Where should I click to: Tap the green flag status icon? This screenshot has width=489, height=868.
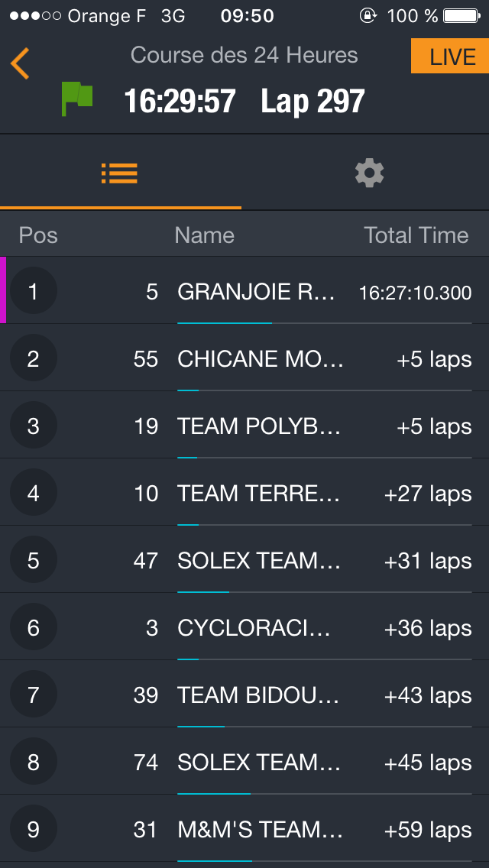pyautogui.click(x=76, y=99)
